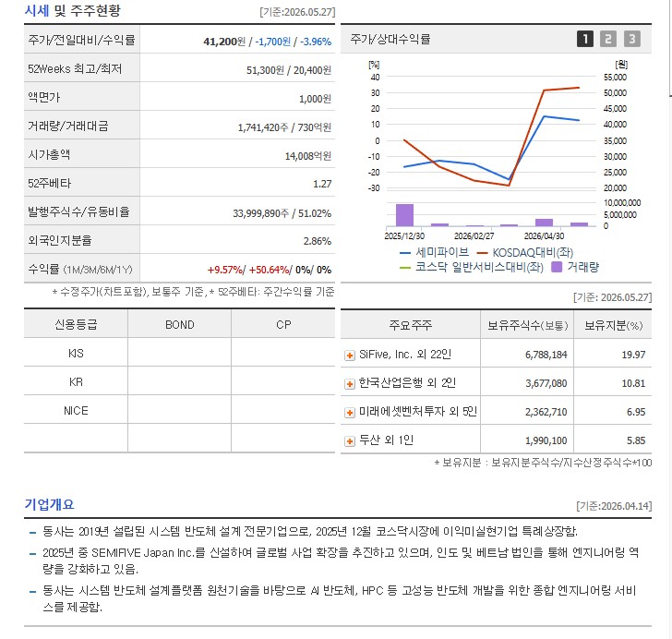Click issued shares 33,999,890주 / 51.02%
The width and height of the screenshot is (672, 639).
coord(282,213)
